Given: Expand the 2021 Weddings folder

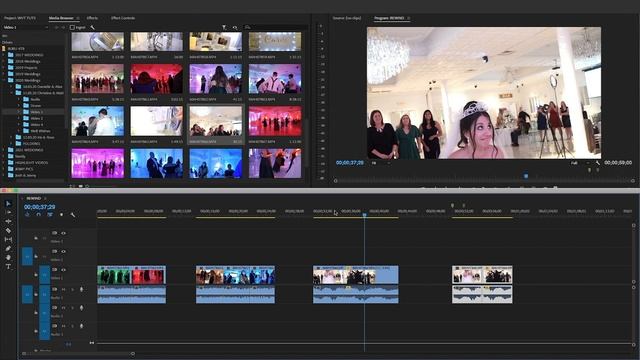Looking at the screenshot, I should [4, 150].
